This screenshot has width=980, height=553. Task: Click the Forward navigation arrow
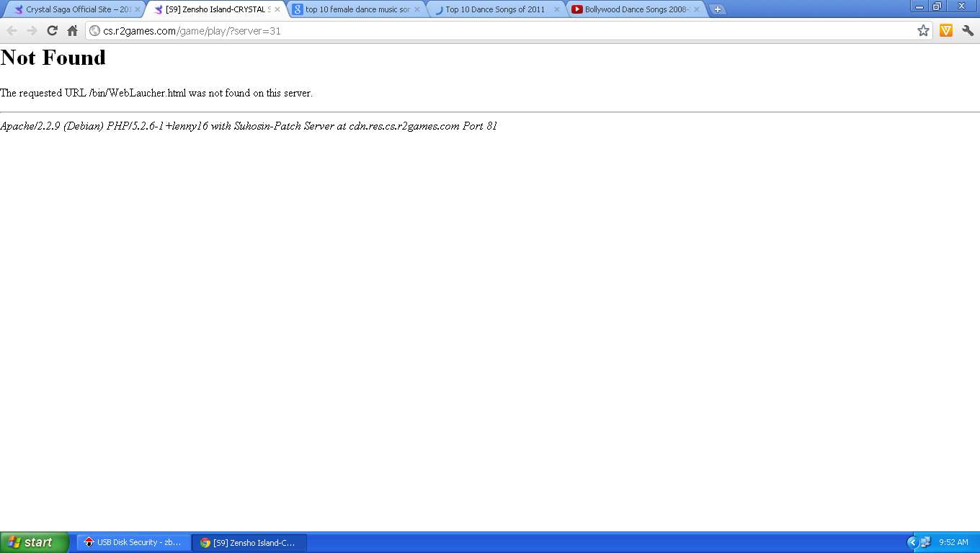tap(32, 30)
